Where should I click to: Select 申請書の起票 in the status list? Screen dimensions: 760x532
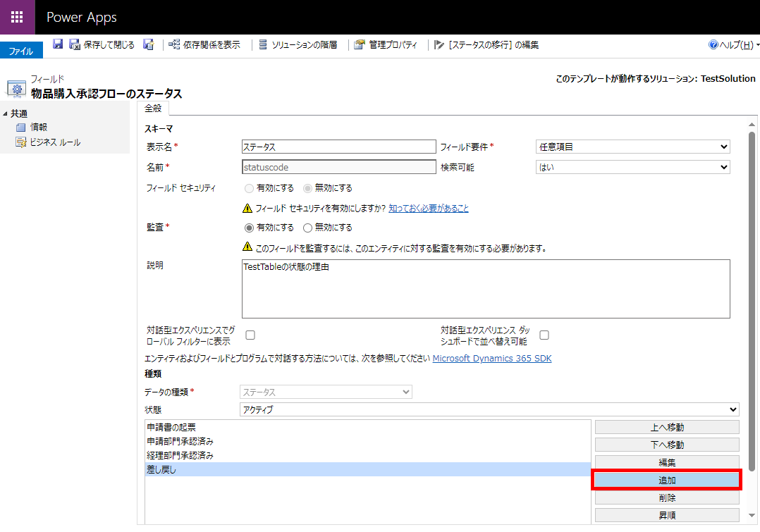[368, 427]
